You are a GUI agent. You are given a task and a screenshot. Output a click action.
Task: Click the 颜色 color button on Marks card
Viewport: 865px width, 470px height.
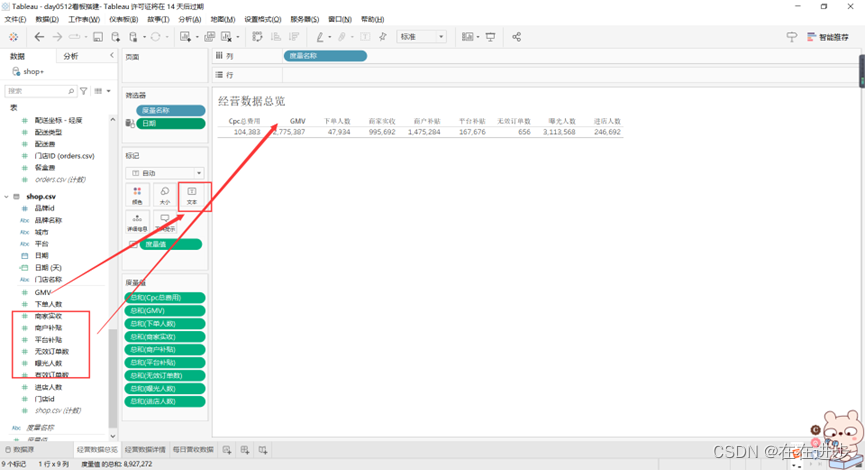point(137,195)
